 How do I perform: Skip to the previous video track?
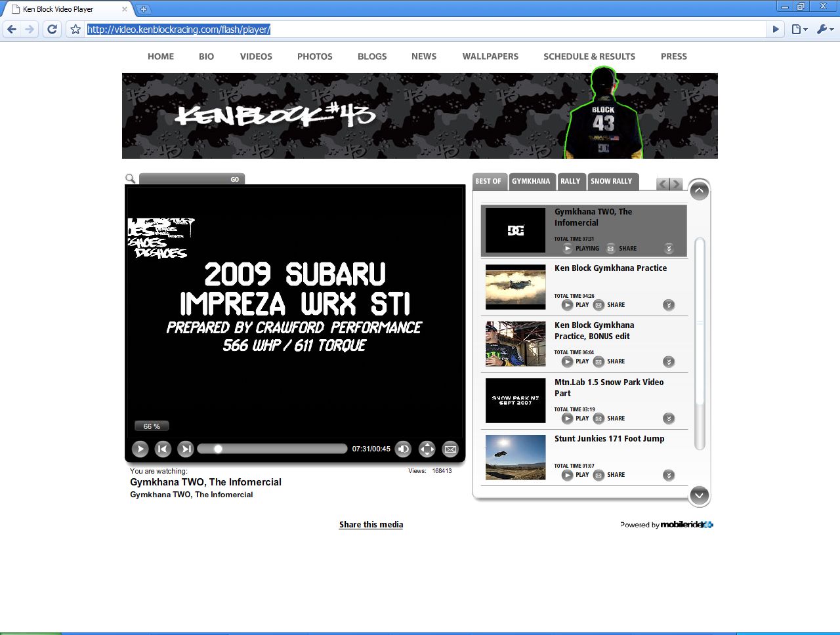pyautogui.click(x=163, y=449)
